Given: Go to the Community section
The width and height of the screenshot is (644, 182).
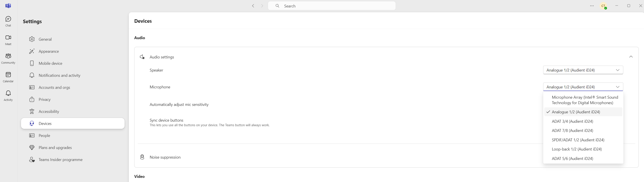Looking at the screenshot, I should [x=8, y=59].
